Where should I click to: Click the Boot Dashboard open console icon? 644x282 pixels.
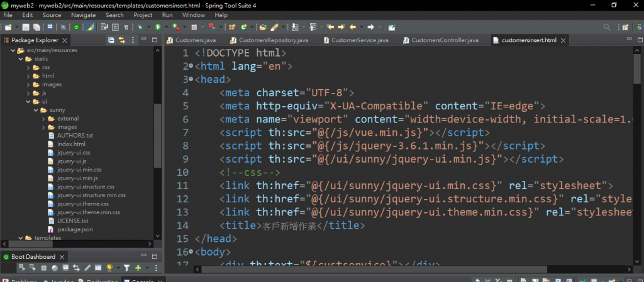(65, 268)
